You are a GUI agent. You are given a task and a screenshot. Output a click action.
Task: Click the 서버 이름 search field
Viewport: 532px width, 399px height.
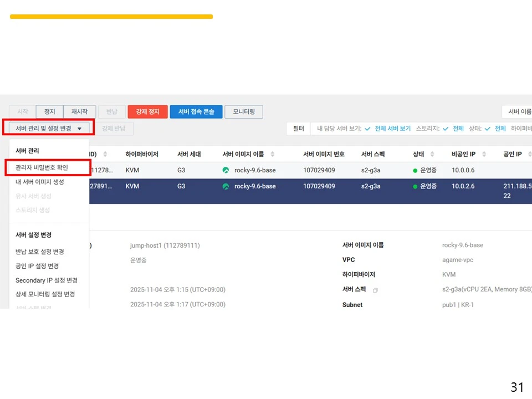click(517, 111)
